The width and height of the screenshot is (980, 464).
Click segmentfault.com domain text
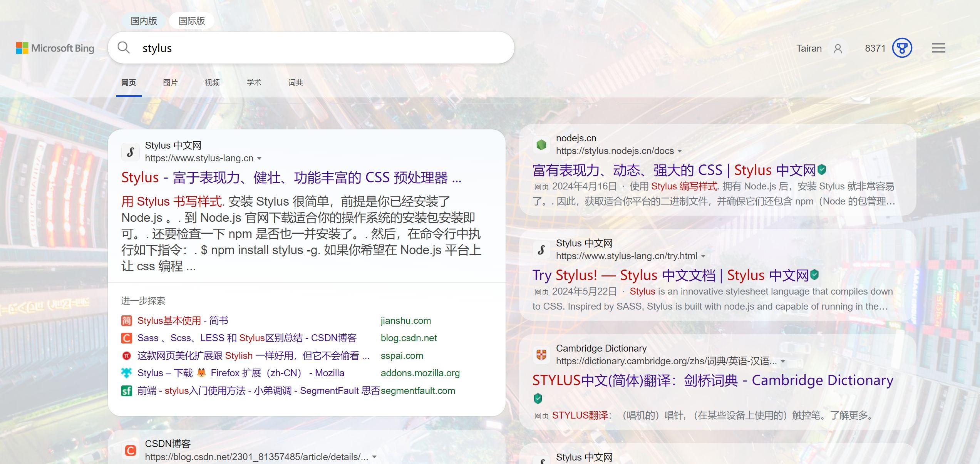click(418, 391)
